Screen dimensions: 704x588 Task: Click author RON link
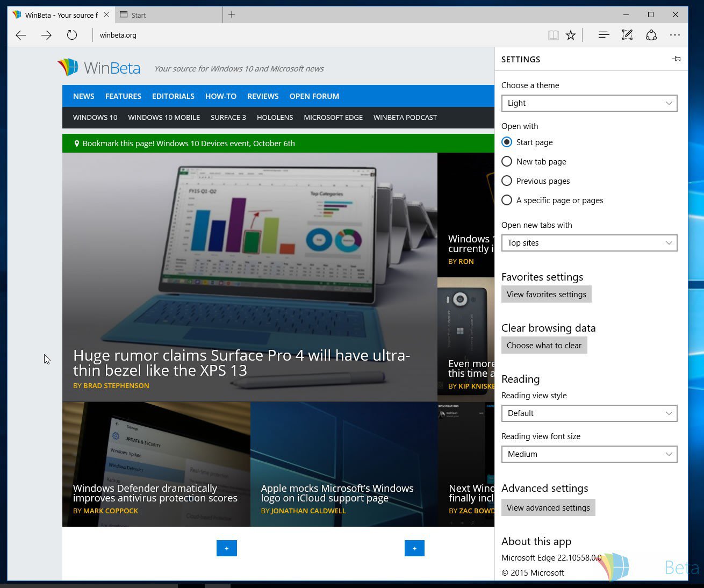coord(466,262)
